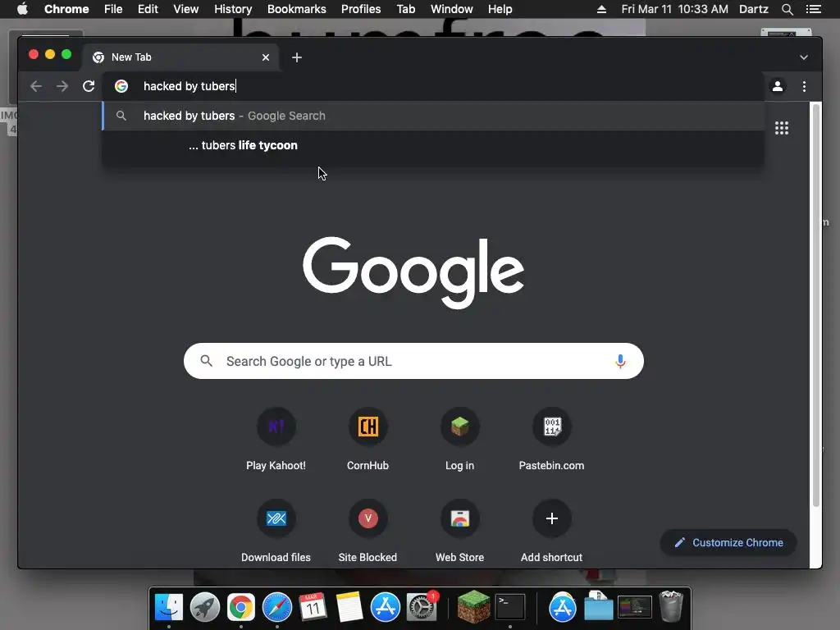840x630 pixels.
Task: Select the New Tab tab
Action: click(180, 57)
